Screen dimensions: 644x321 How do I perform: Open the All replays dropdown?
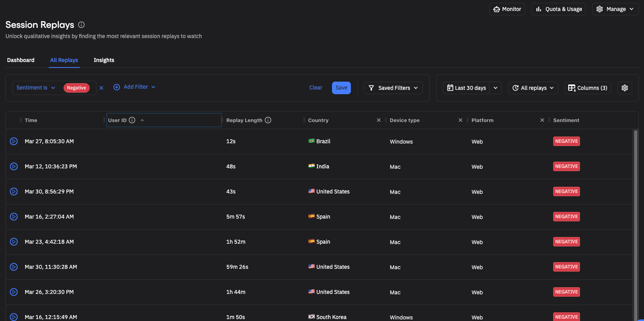[533, 88]
